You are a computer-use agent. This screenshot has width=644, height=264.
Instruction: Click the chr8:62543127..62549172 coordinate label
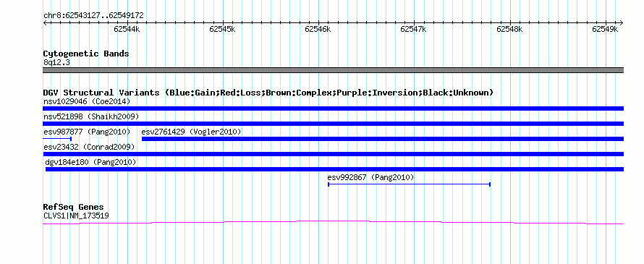coord(93,16)
